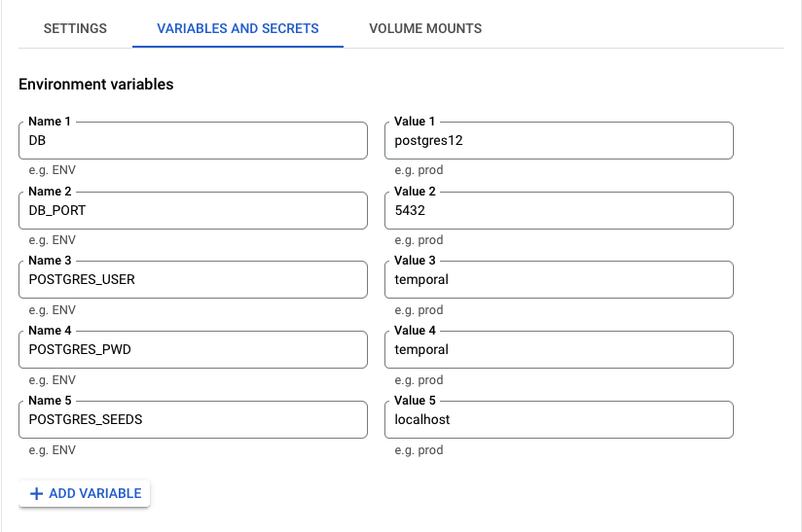
Task: Select the Variables and Secrets tab
Action: (238, 28)
